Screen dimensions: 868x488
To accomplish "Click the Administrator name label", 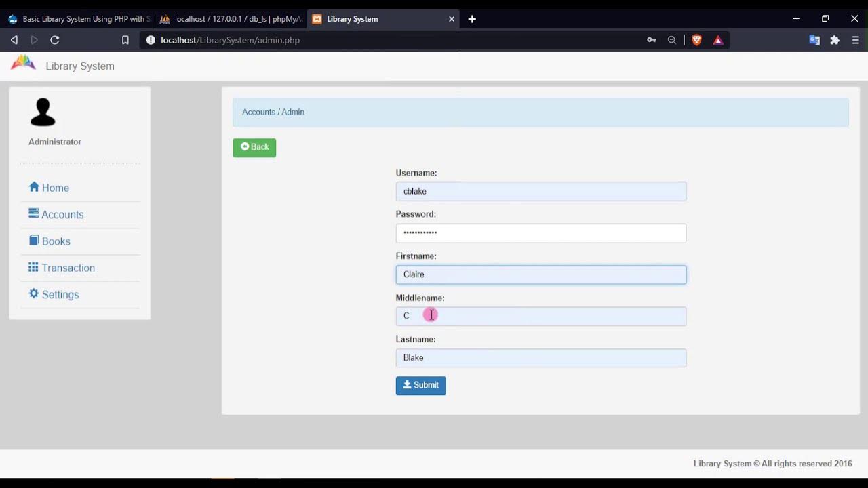I will (x=55, y=142).
